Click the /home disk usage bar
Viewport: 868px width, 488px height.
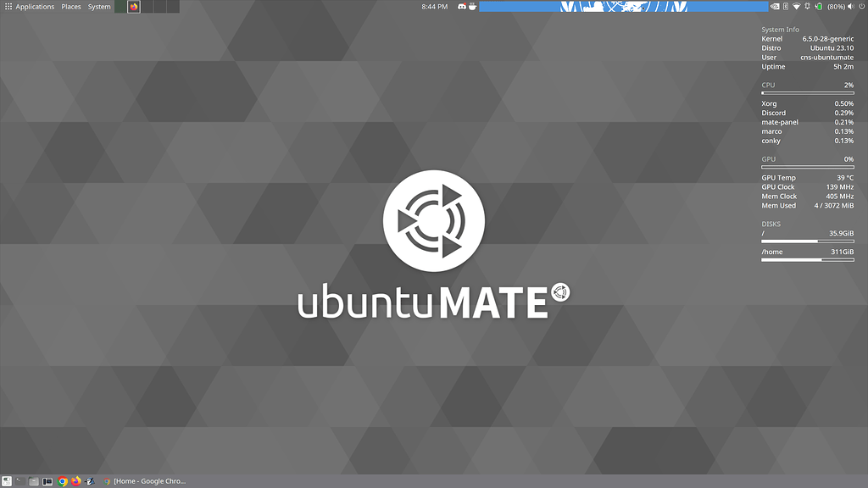click(x=808, y=259)
